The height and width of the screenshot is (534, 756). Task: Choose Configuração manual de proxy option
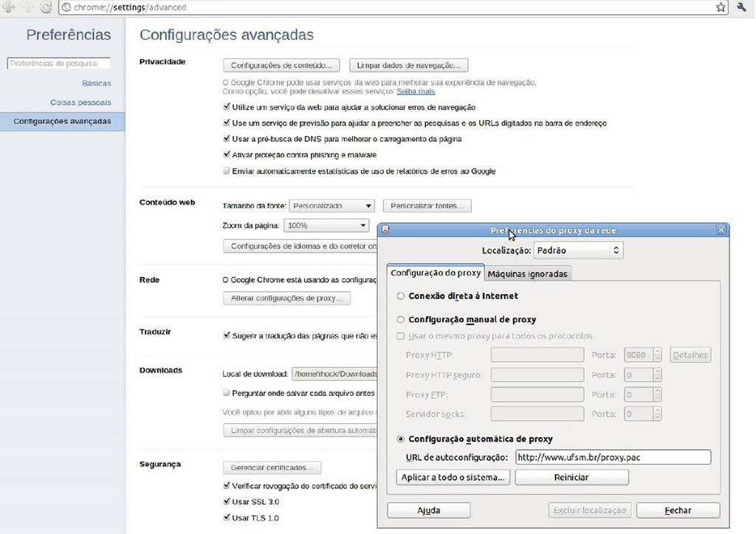click(x=401, y=320)
